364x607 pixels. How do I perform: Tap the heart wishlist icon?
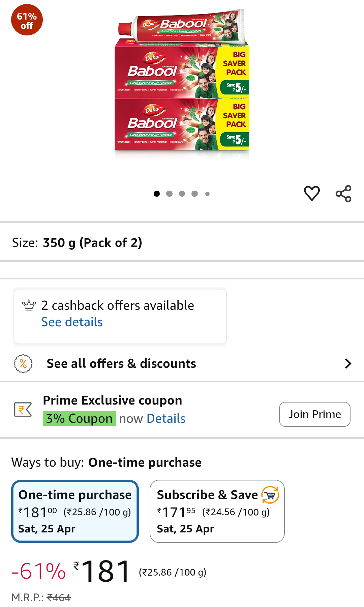pos(312,193)
